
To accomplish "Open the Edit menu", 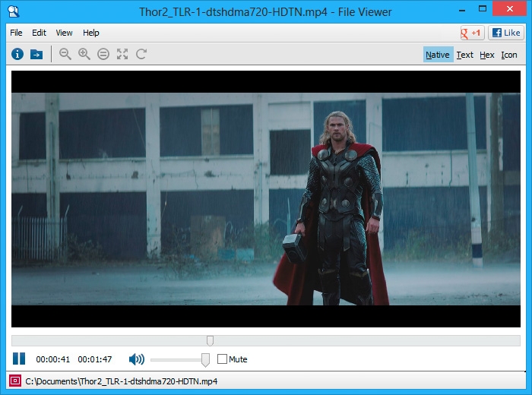I will [39, 33].
